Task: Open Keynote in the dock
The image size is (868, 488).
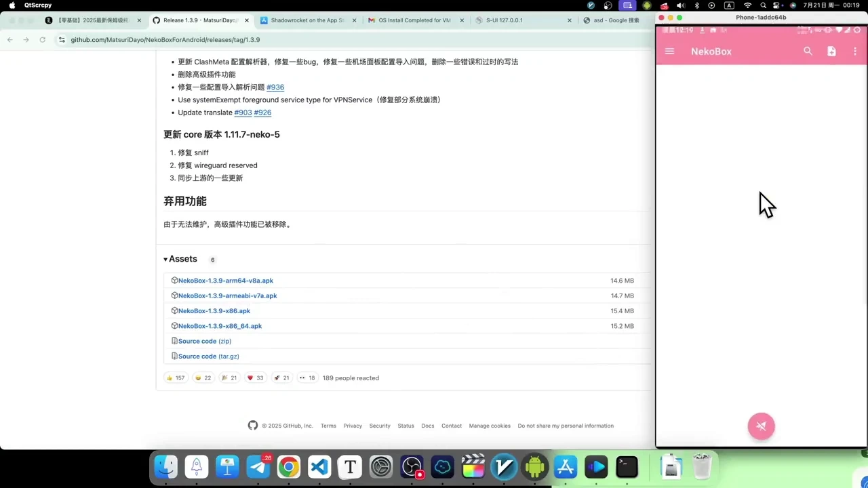Action: (x=227, y=467)
